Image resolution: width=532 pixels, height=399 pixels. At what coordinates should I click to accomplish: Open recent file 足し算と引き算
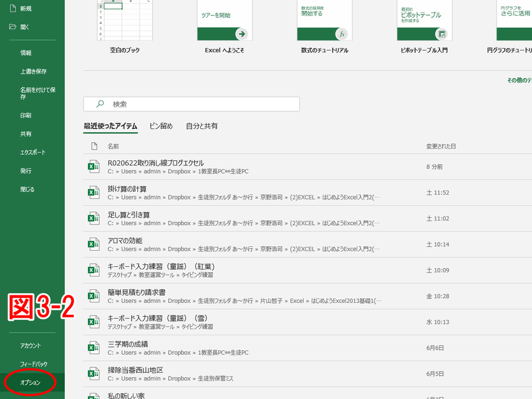tap(307, 218)
